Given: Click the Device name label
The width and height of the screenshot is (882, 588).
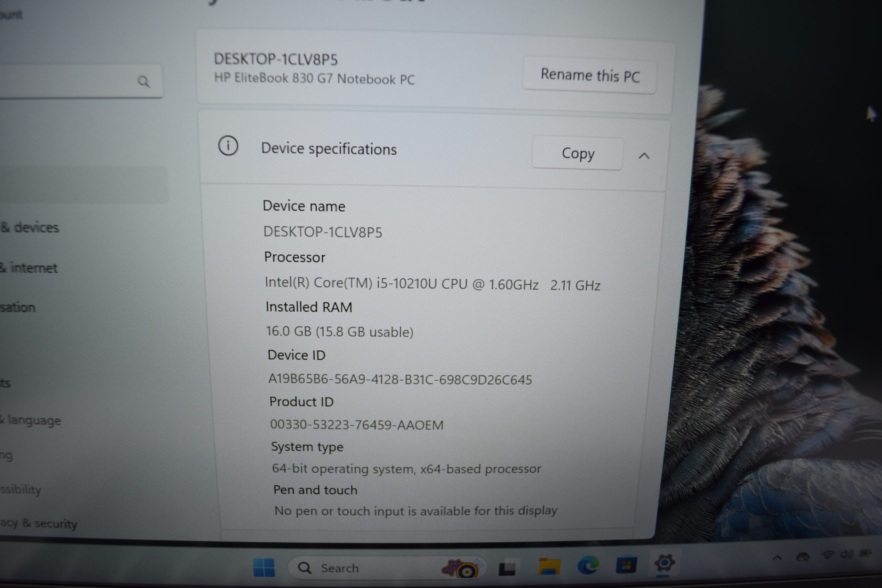Looking at the screenshot, I should (304, 206).
